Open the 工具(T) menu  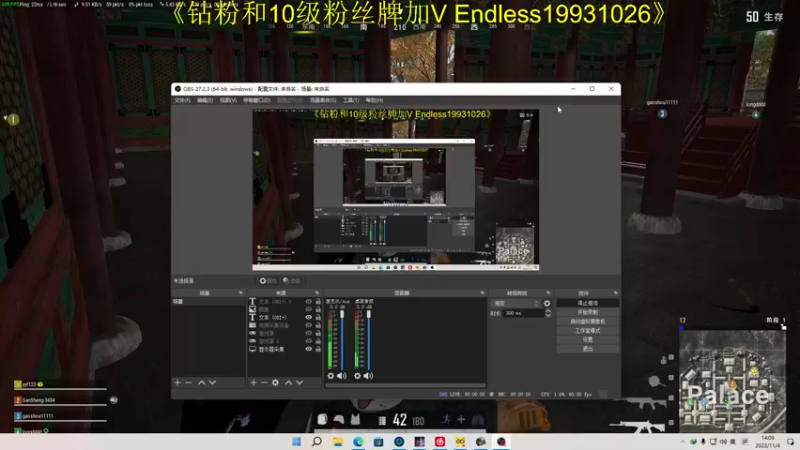[x=351, y=101]
